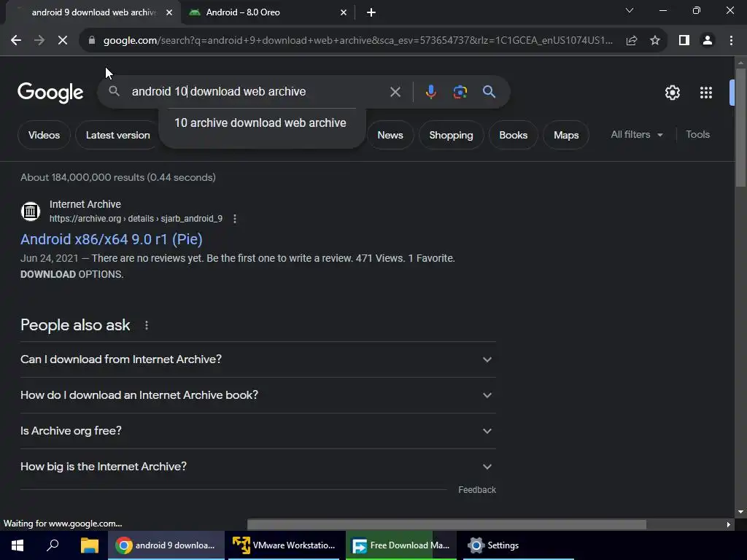747x560 pixels.
Task: Stop loading the page
Action: [x=63, y=41]
